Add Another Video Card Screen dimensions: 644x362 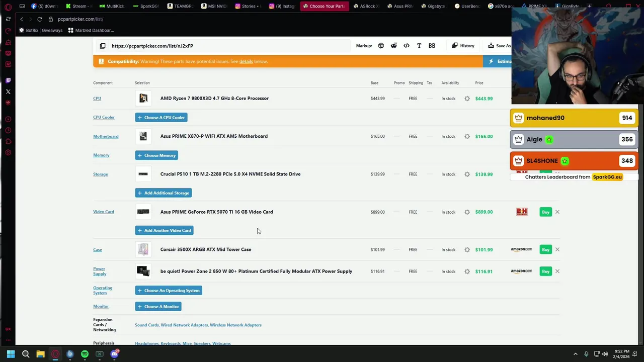164,231
